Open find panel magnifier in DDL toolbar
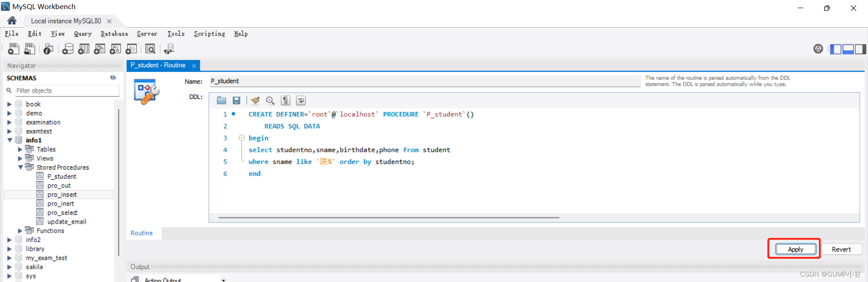Screen dimensions: 868x282 point(270,100)
